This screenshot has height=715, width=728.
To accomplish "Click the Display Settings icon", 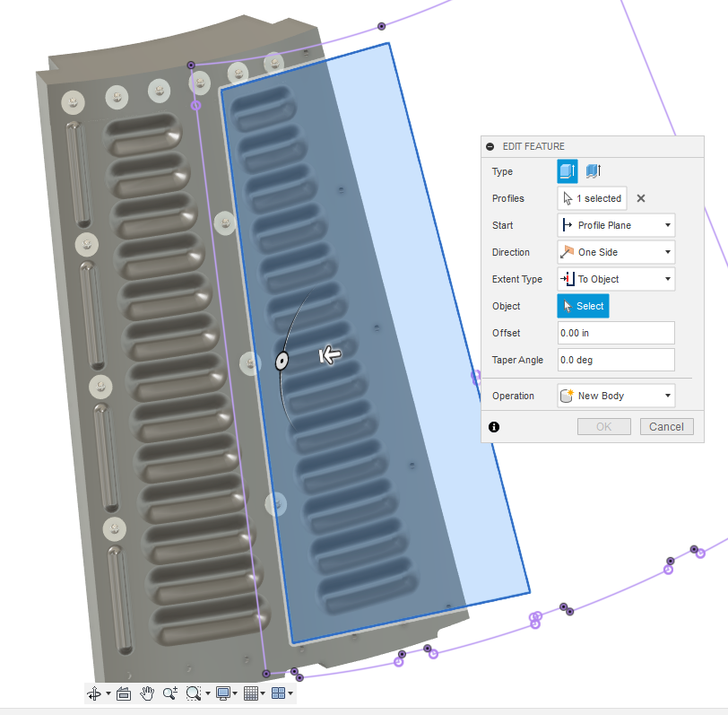I will tap(221, 693).
